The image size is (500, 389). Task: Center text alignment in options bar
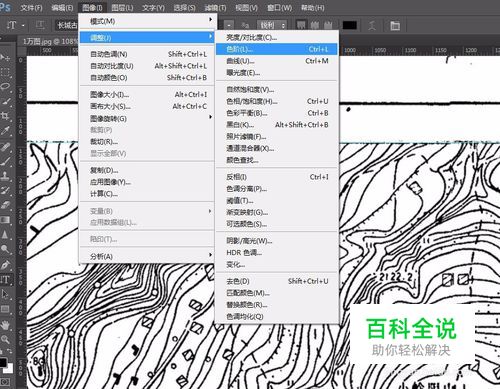tap(315, 25)
